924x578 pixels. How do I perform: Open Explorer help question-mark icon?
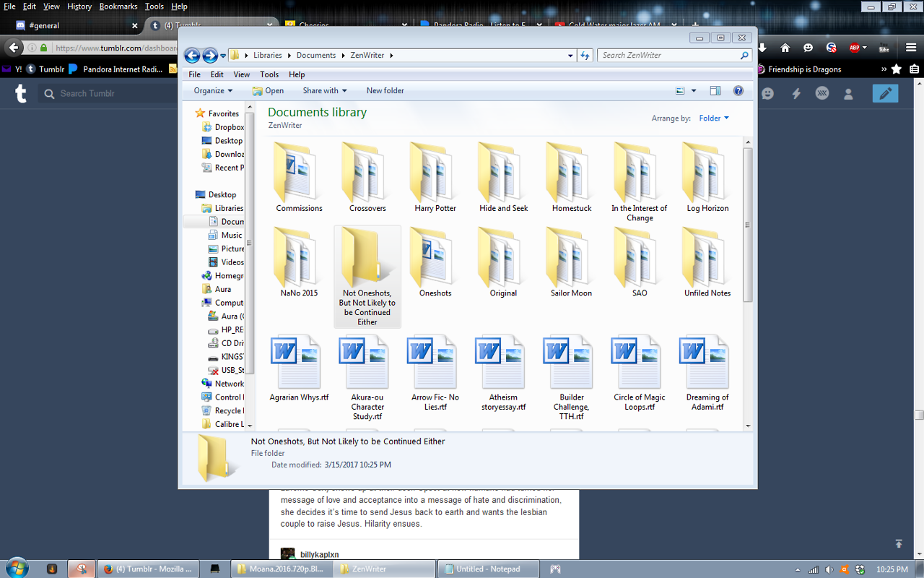point(738,91)
